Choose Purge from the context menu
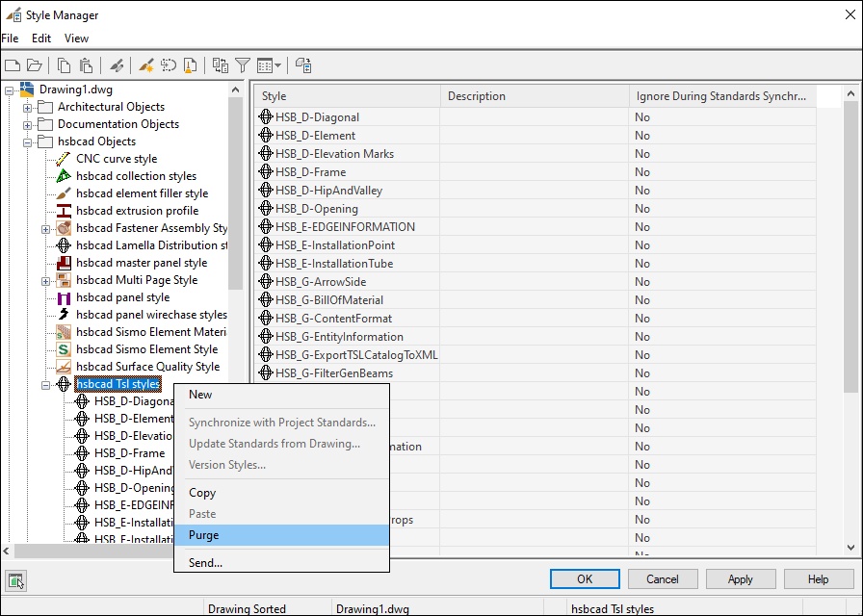This screenshot has height=616, width=863. click(x=282, y=535)
